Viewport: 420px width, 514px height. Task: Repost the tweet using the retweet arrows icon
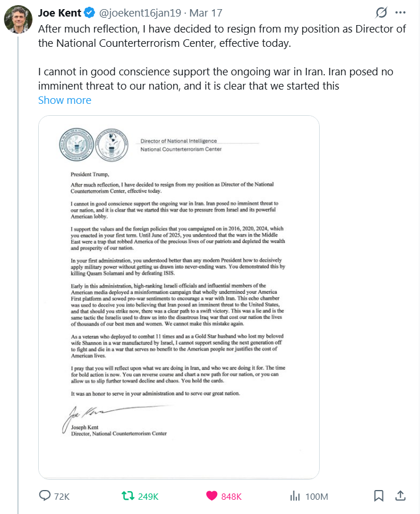[129, 496]
